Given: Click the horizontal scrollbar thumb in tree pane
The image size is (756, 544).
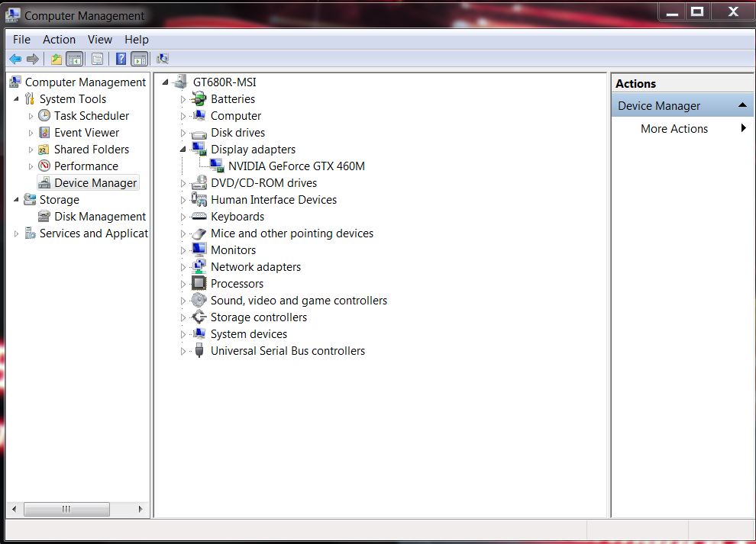Looking at the screenshot, I should point(66,509).
